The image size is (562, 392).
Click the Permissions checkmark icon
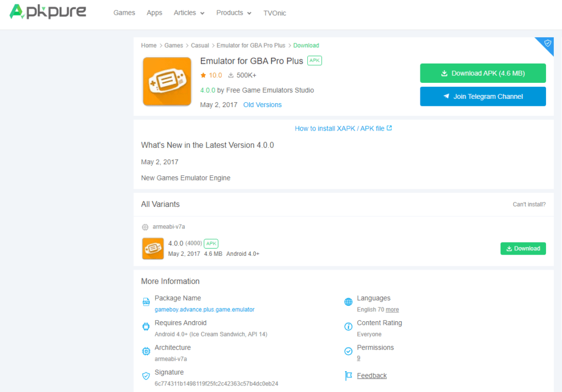point(348,351)
